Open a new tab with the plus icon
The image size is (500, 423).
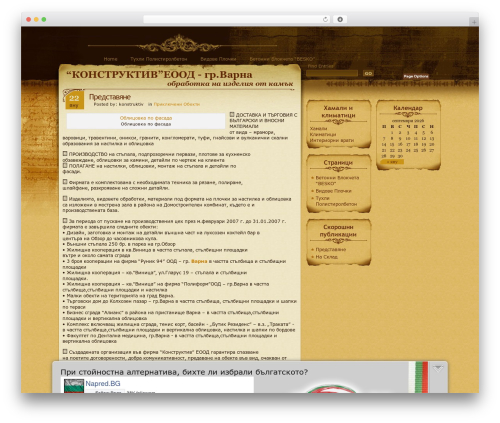(474, 22)
